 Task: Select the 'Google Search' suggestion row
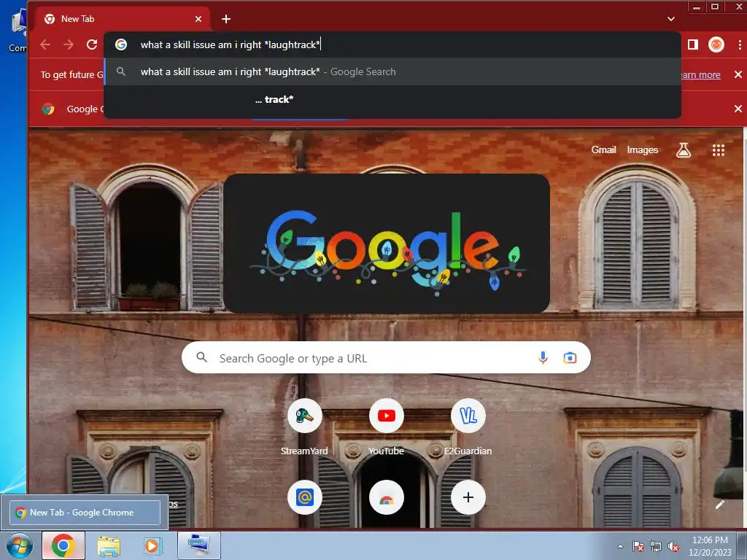pos(392,72)
